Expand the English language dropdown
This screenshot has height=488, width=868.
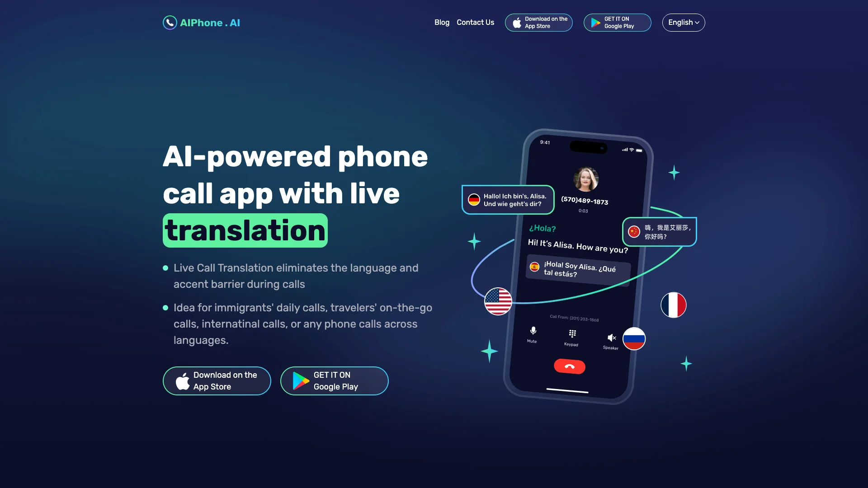point(683,22)
